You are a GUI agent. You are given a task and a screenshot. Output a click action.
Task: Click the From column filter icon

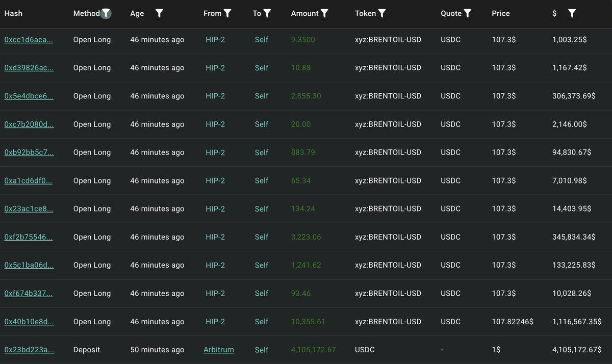click(227, 14)
